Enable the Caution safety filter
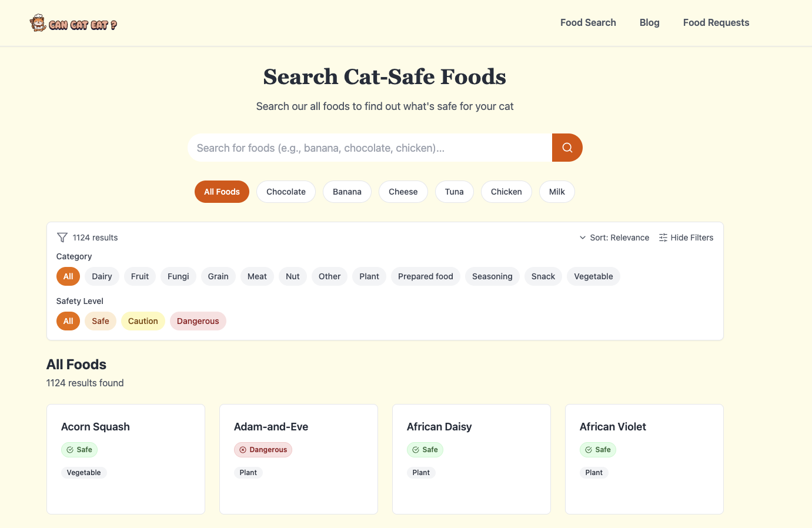The image size is (812, 528). [143, 321]
